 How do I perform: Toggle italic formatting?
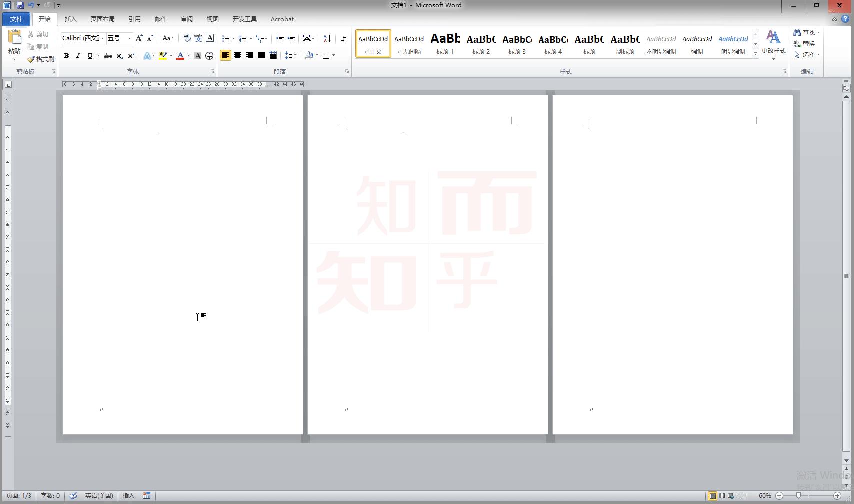click(78, 56)
